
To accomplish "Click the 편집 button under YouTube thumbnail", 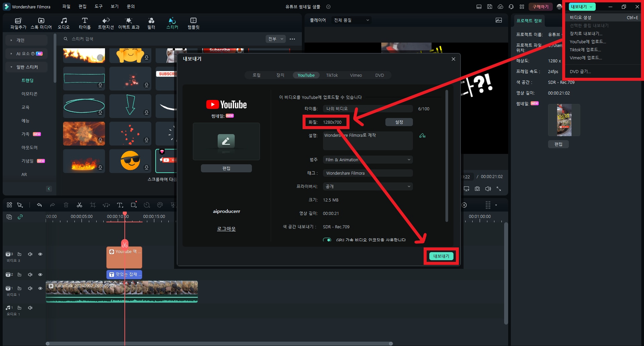I will pyautogui.click(x=226, y=168).
